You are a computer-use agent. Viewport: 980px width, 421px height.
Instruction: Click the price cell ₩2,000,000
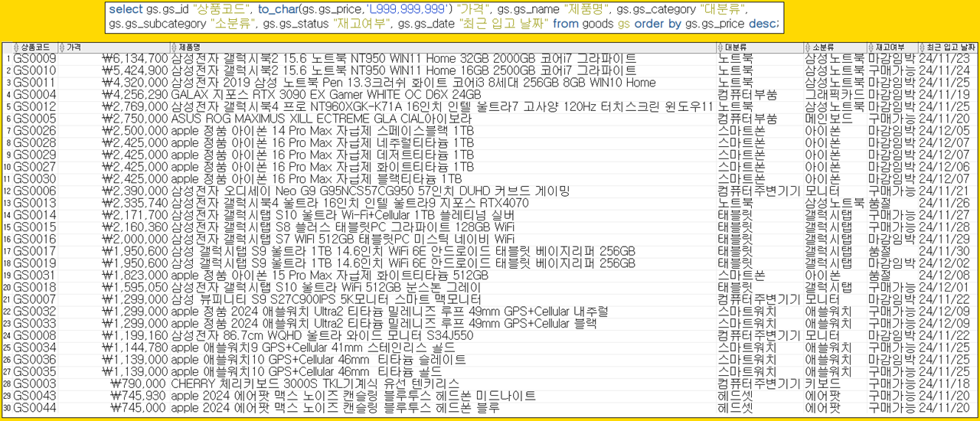click(x=135, y=239)
